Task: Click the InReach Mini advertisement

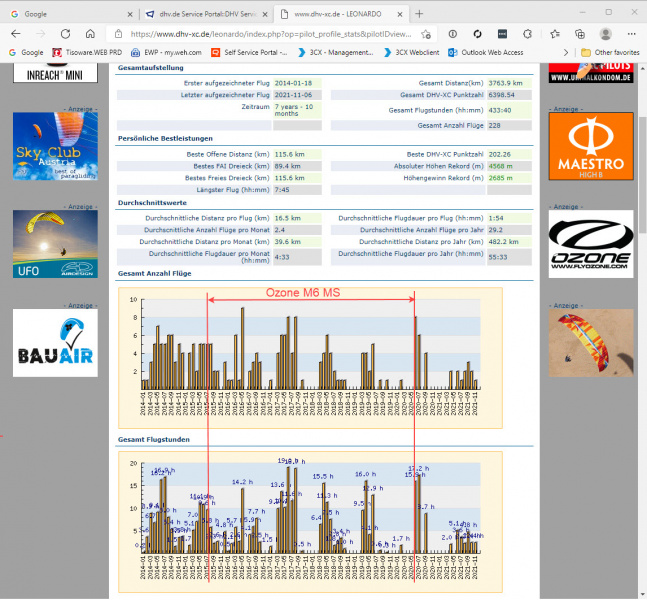Action: (55, 73)
